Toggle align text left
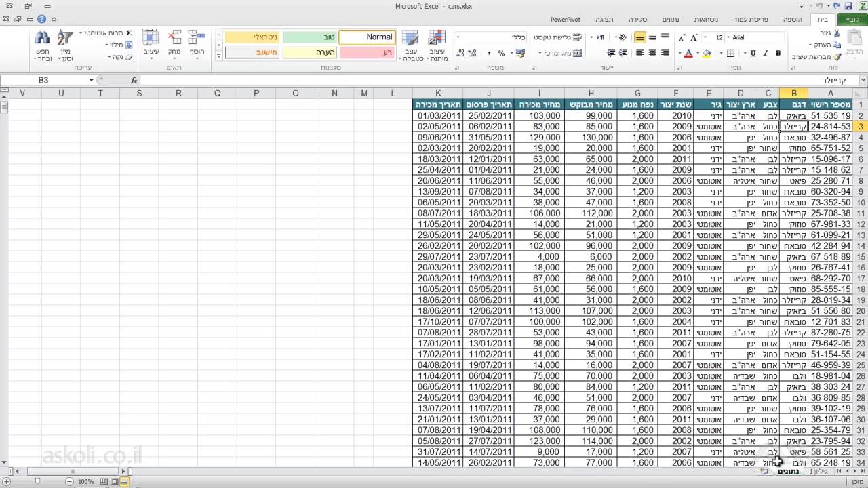 [639, 53]
